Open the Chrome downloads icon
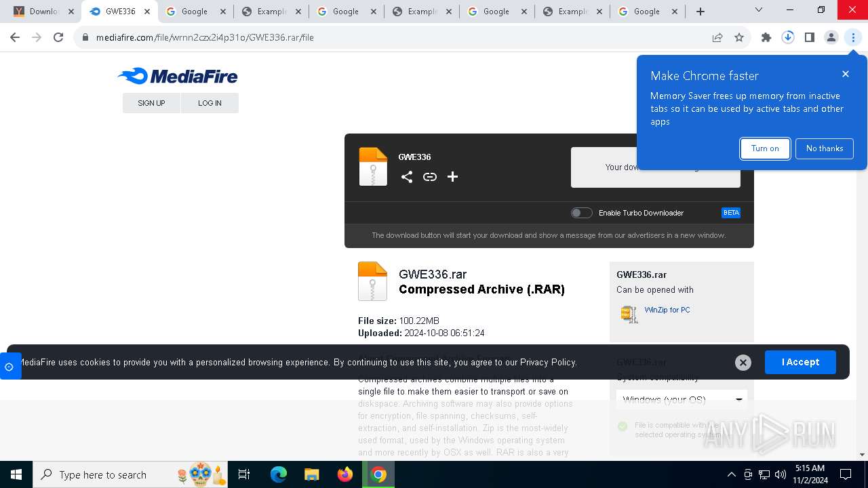This screenshot has height=488, width=868. pyautogui.click(x=788, y=37)
